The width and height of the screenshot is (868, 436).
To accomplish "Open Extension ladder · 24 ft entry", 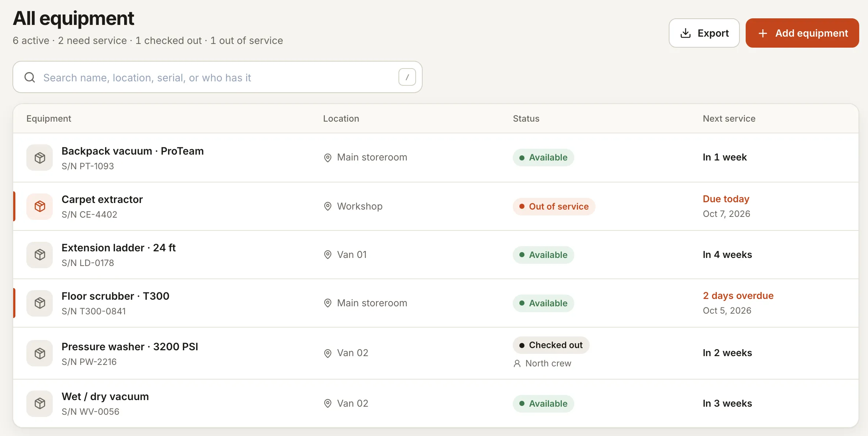I will (436, 255).
